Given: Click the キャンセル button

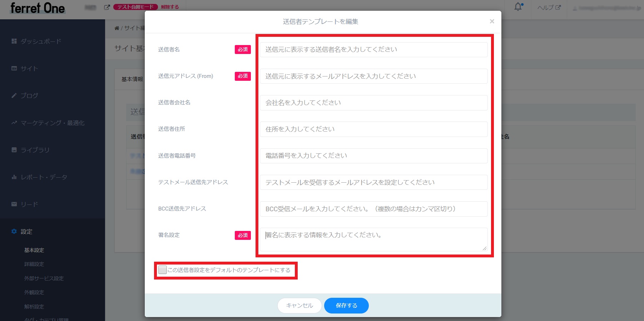Looking at the screenshot, I should click(x=299, y=306).
